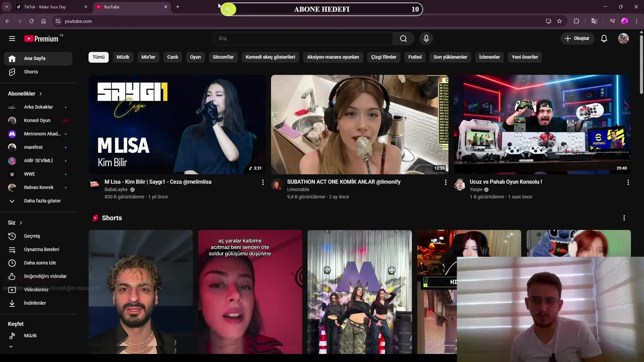
Task: Open İndirilenler in sidebar
Action: pos(38,303)
